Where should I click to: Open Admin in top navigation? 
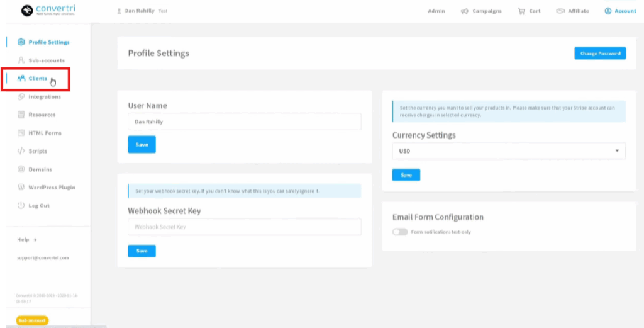(x=436, y=11)
